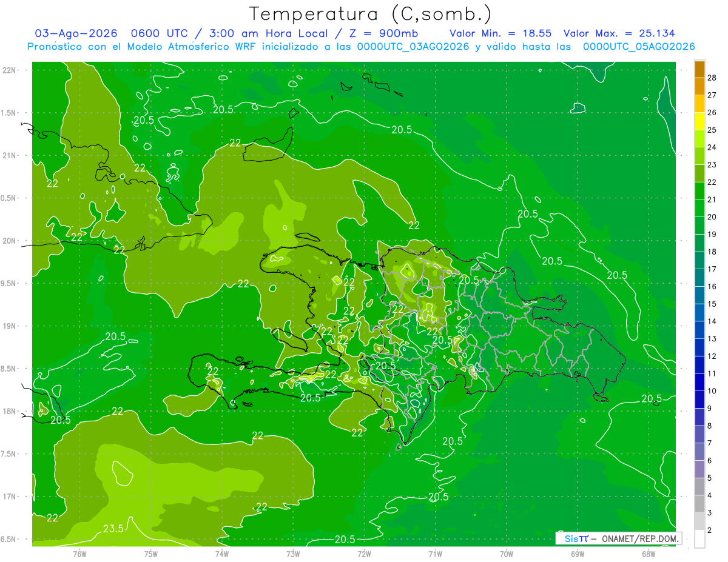Screen dimensions: 728x562
Task: Pick the yellow swatch between 24 and 25
Action: point(699,138)
